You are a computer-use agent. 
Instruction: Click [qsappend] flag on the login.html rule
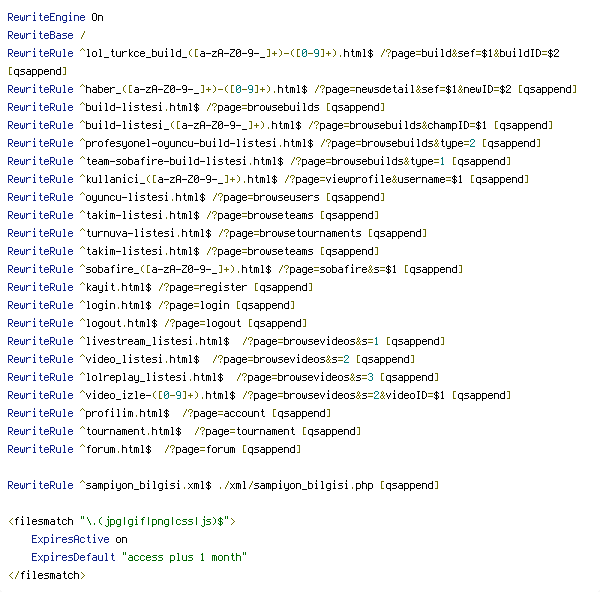(266, 305)
